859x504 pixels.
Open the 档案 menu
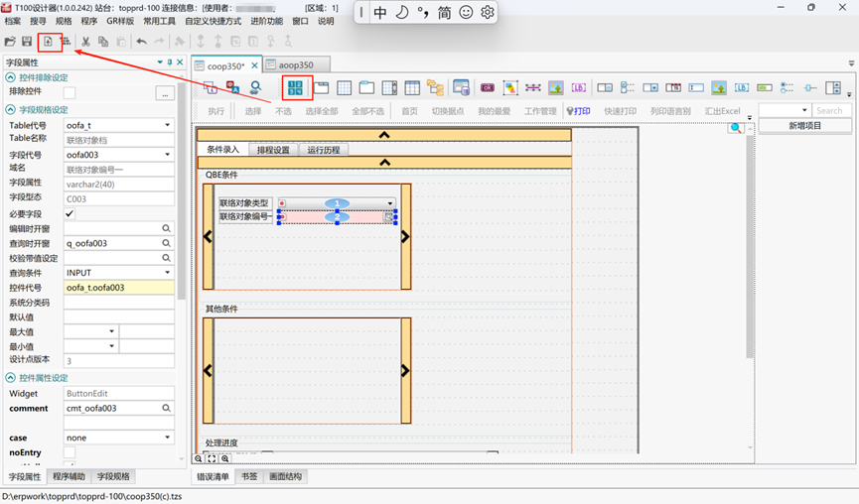(13, 21)
